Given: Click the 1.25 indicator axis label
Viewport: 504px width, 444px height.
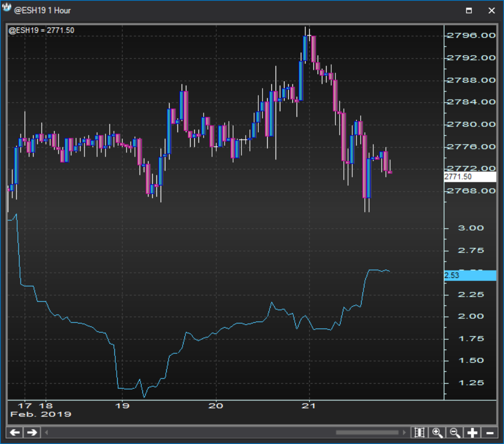Looking at the screenshot, I should point(471,383).
